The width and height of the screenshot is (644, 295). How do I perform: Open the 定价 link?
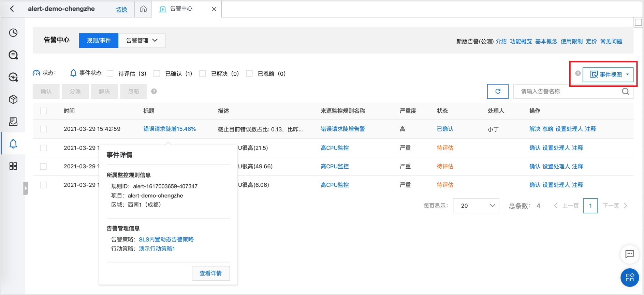[x=591, y=41]
